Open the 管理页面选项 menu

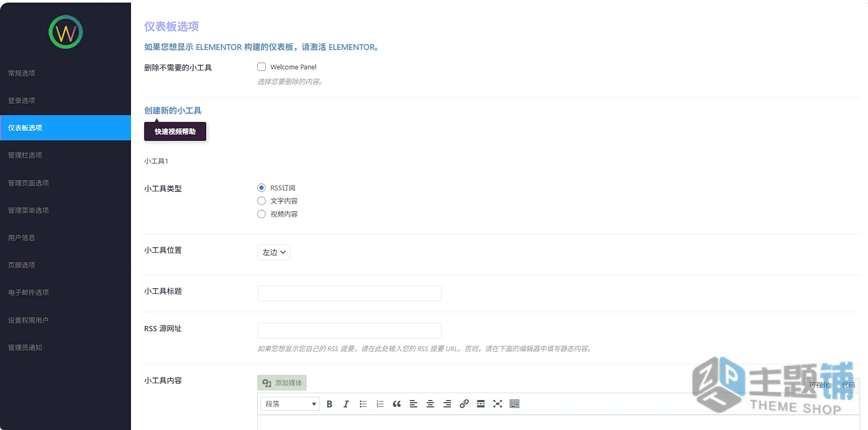[x=65, y=183]
